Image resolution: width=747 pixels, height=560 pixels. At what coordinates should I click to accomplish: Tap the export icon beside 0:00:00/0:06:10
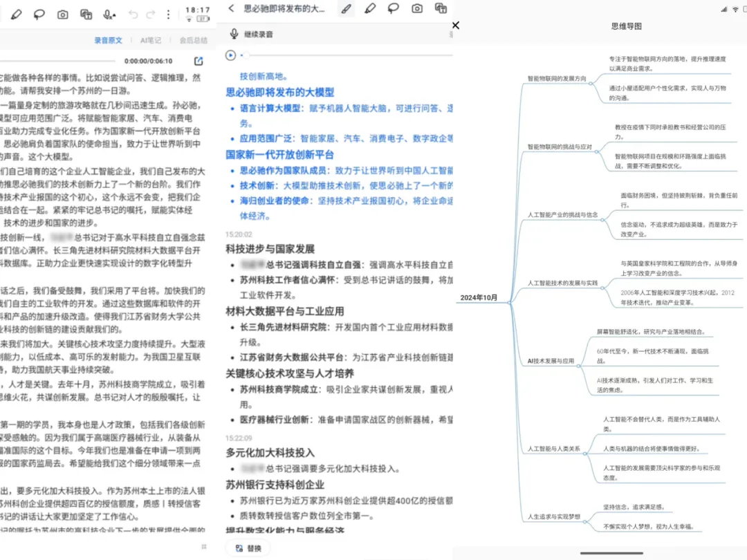(199, 61)
